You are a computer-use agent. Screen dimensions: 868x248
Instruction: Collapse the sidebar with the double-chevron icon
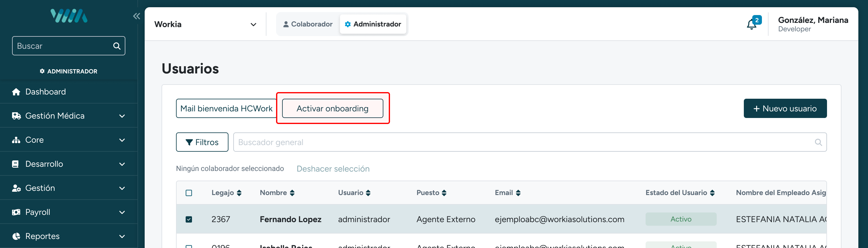[x=137, y=16]
